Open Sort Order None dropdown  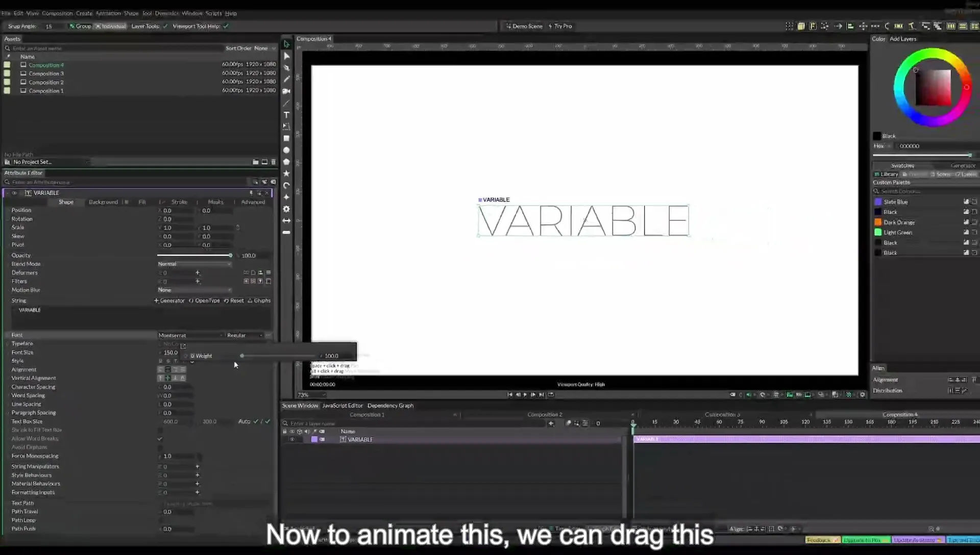pyautogui.click(x=265, y=48)
